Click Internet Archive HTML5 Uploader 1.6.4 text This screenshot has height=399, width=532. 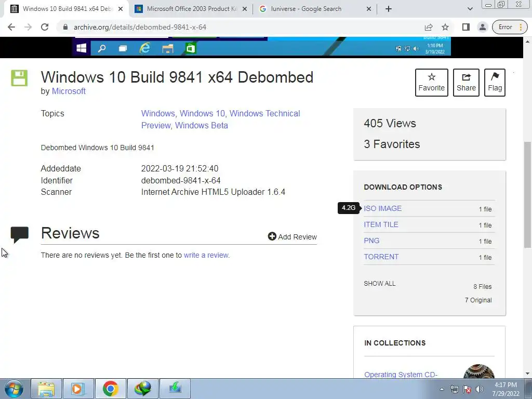tap(213, 192)
